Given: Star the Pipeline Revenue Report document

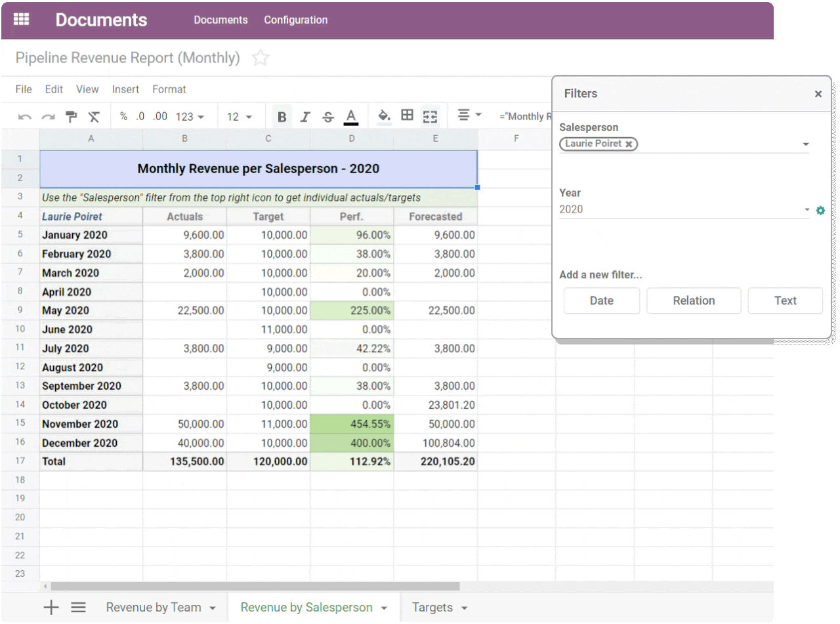Looking at the screenshot, I should point(261,58).
